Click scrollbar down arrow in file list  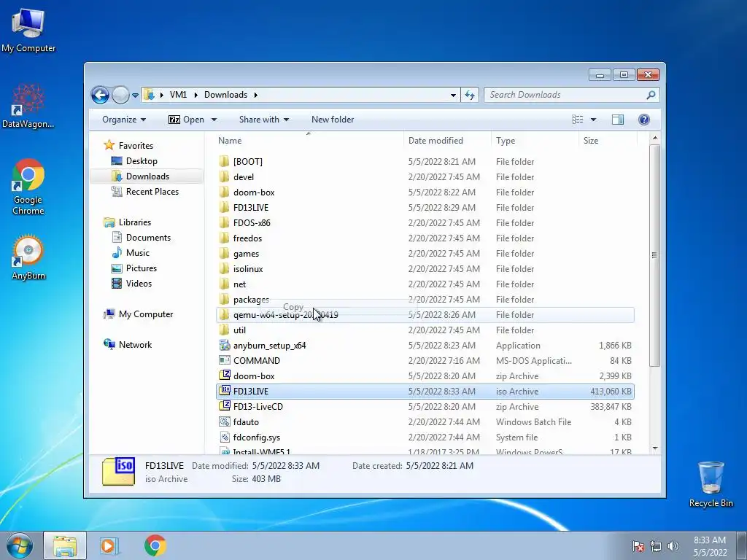coord(654,448)
